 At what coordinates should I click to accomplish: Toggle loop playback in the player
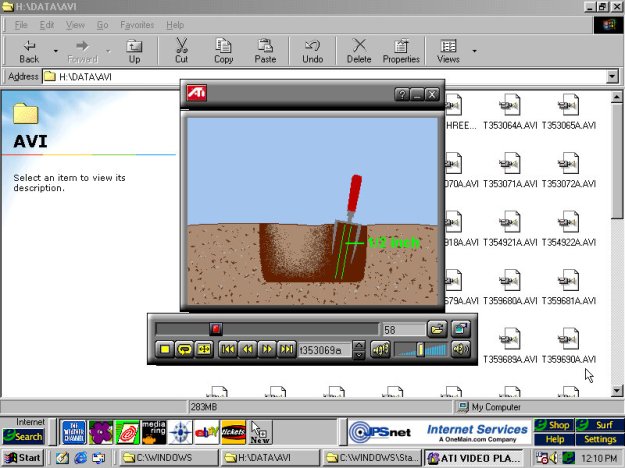click(184, 349)
